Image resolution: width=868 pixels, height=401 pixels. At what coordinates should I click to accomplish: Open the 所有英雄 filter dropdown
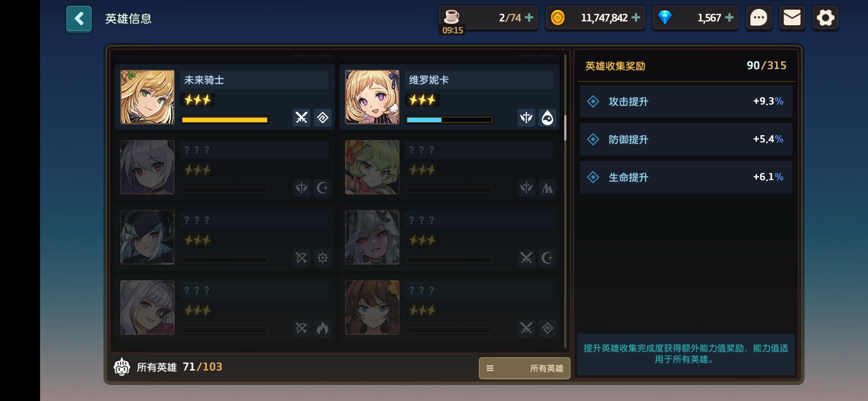point(525,368)
